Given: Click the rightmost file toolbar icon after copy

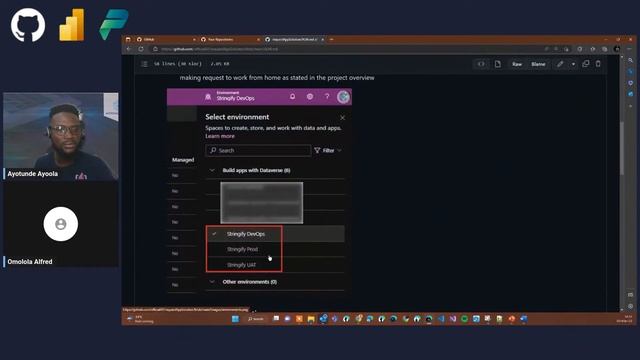Looking at the screenshot, I should (598, 64).
